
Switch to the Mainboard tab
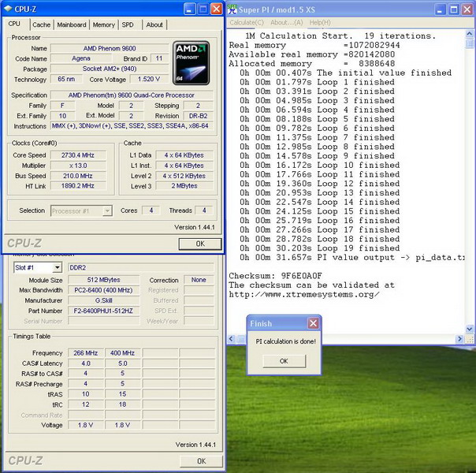coord(72,24)
